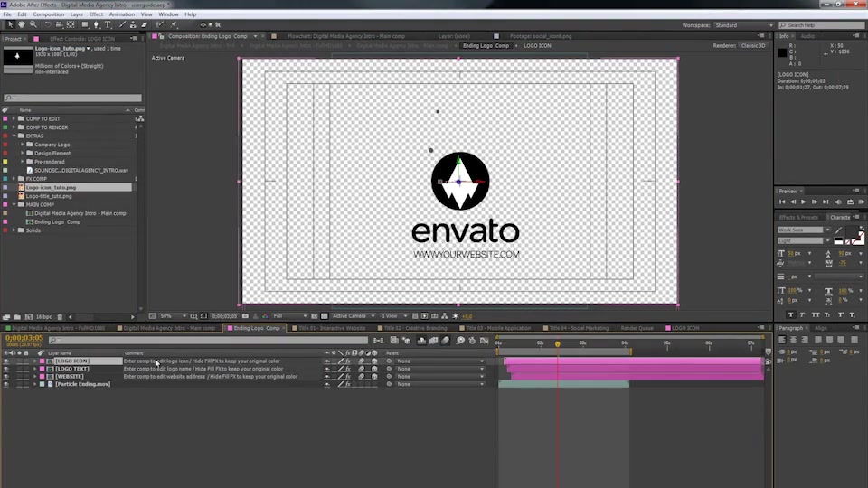Select the Pen tool
Viewport: 868px width, 488px height.
tap(97, 25)
